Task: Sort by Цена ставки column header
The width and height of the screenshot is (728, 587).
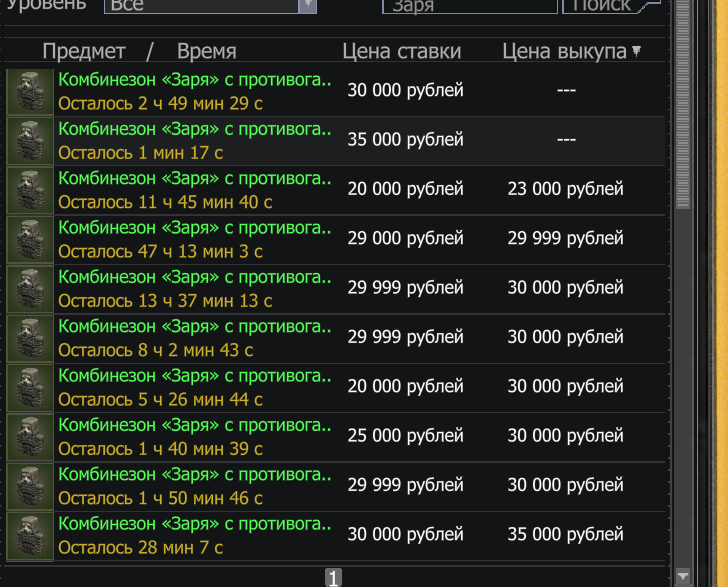Action: 402,51
